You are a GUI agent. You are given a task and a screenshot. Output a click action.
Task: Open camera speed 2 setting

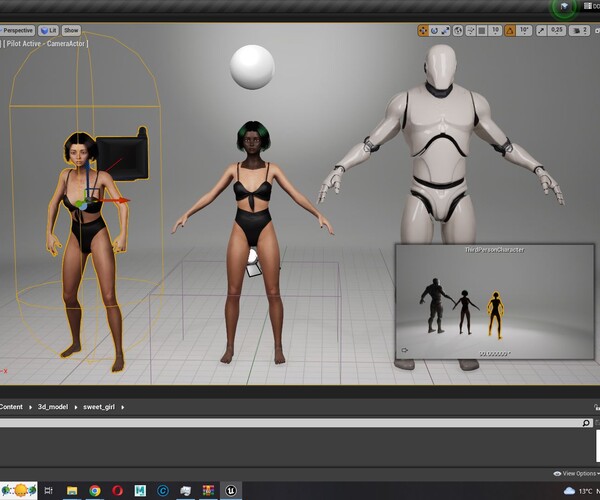(x=579, y=31)
